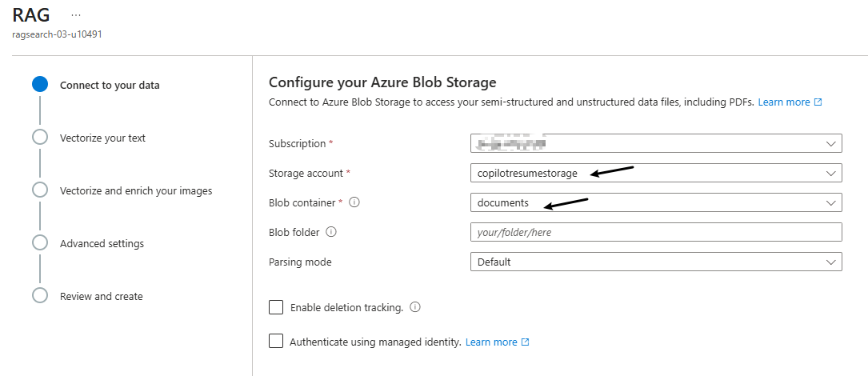Open Learn more link about Blob Storage

click(789, 102)
